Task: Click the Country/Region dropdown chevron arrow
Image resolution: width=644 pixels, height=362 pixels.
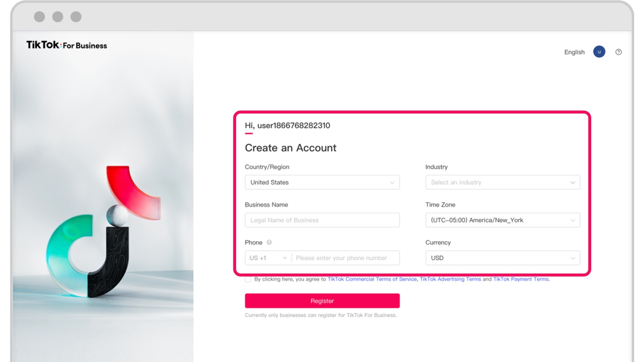Action: [392, 183]
